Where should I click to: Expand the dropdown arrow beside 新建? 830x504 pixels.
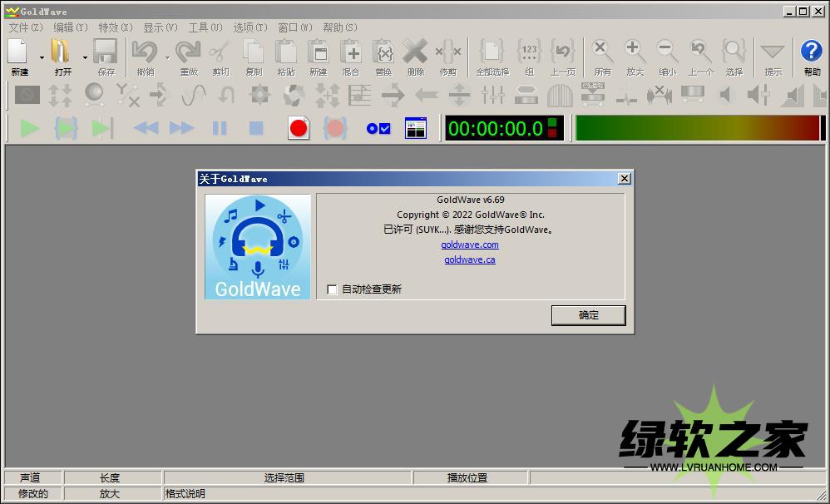point(42,57)
